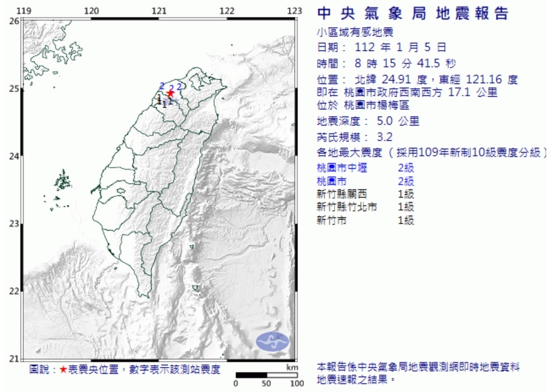The image size is (553, 392).
Task: Click 1級 value beside 新竹縣竹北市
Action: (406, 207)
